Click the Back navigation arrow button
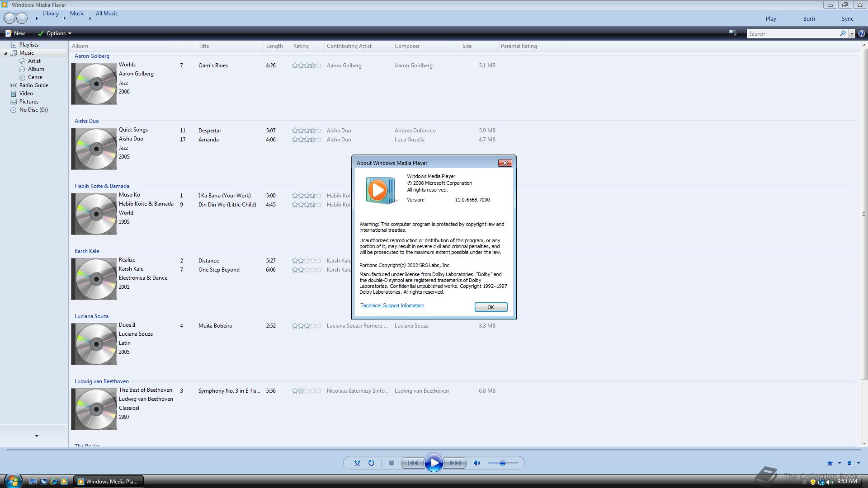Image resolution: width=868 pixels, height=488 pixels. pos(9,18)
